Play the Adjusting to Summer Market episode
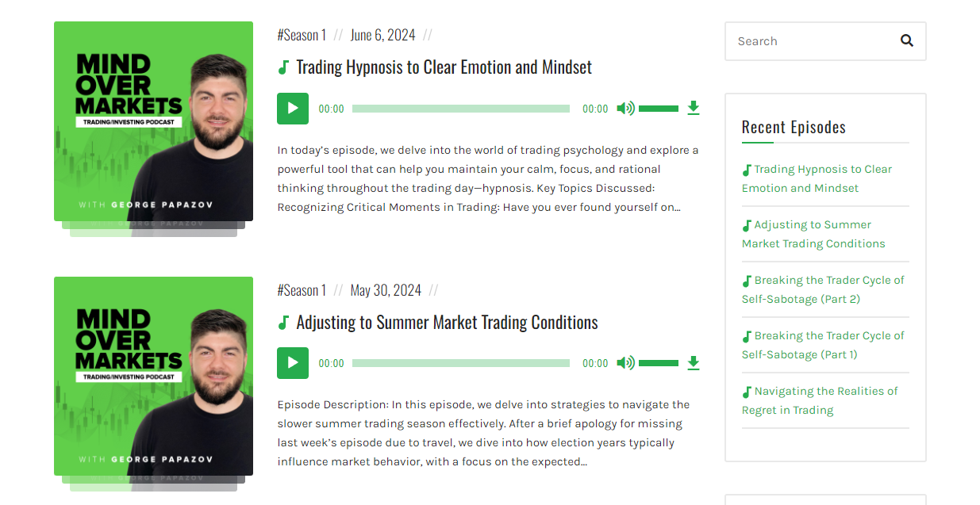 (x=292, y=362)
